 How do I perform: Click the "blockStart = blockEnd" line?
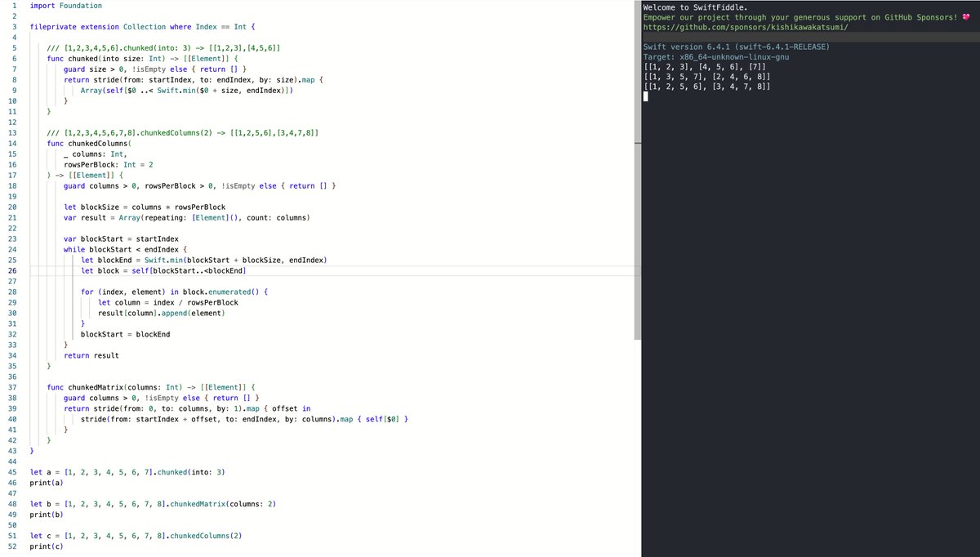click(x=125, y=335)
